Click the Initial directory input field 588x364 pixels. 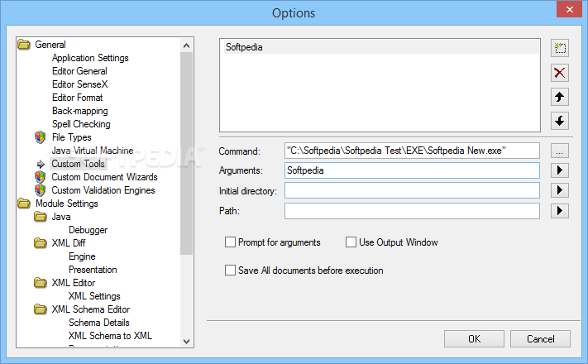point(412,190)
